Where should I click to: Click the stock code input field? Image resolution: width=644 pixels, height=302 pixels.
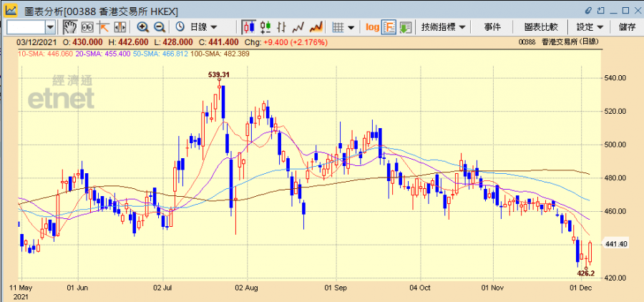26,27
